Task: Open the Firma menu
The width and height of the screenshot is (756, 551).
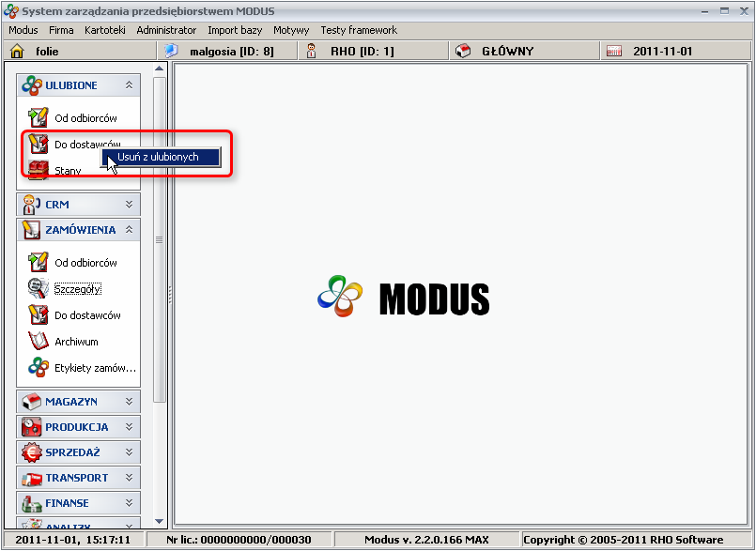Action: 61,30
